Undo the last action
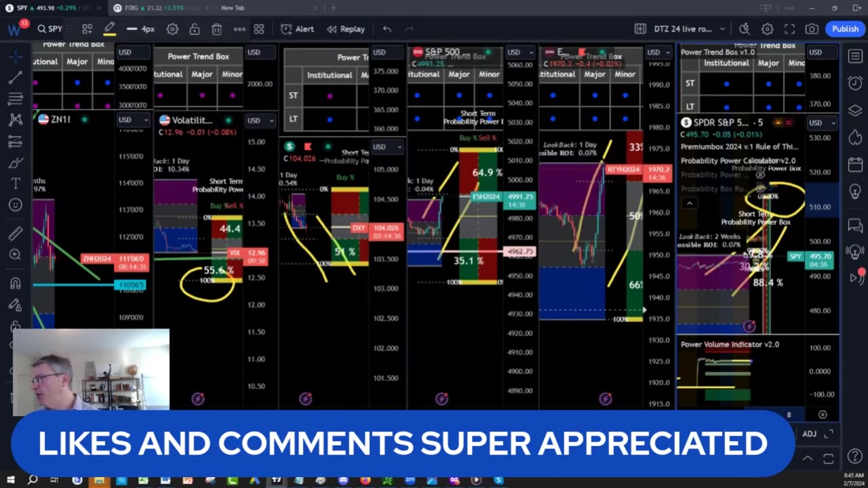 tap(387, 29)
